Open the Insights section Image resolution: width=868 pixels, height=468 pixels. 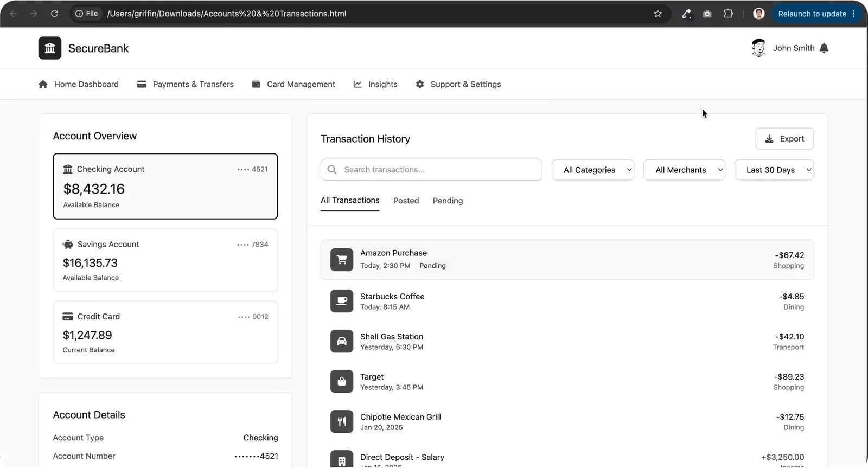pyautogui.click(x=375, y=84)
